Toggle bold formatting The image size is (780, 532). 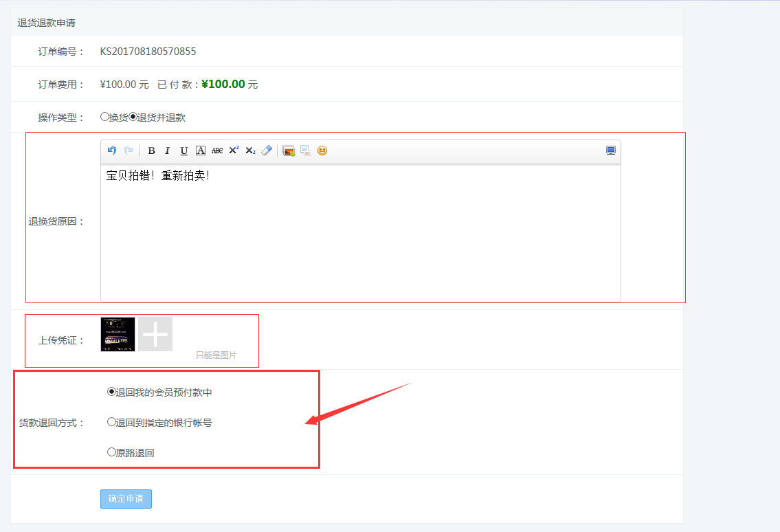point(151,151)
